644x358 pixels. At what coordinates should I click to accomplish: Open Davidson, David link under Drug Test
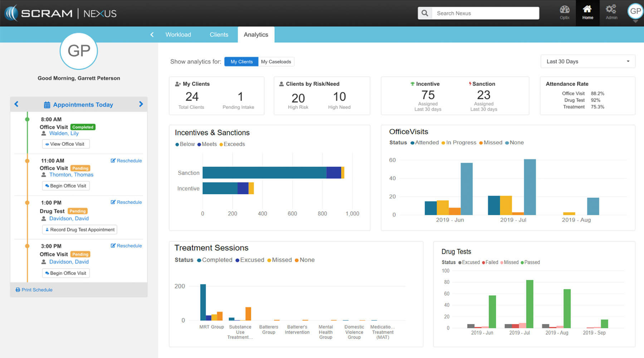point(69,218)
